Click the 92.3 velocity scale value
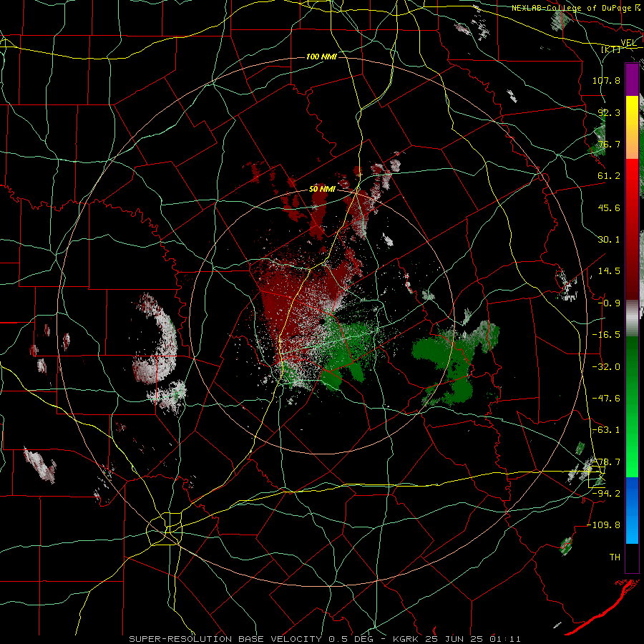This screenshot has height=644, width=644. 609,112
